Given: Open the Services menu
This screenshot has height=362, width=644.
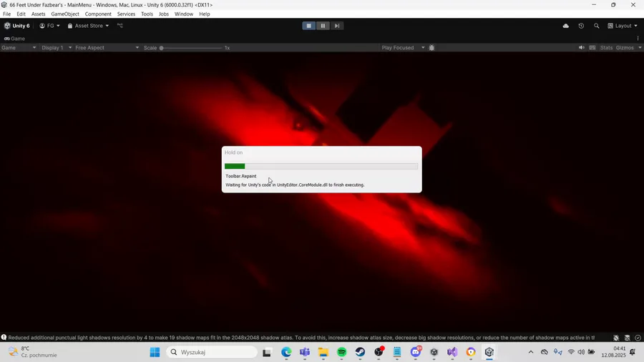Looking at the screenshot, I should coord(126,14).
